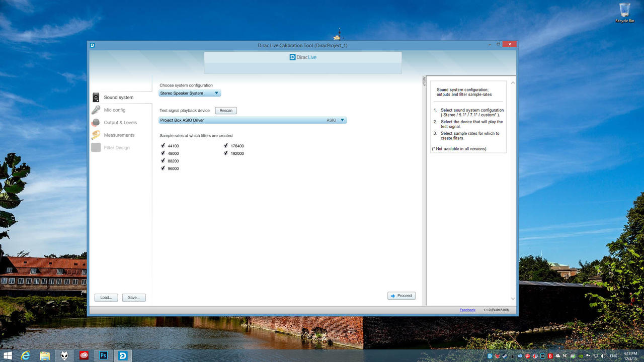Image resolution: width=644 pixels, height=362 pixels.
Task: Click the Save... button
Action: [x=134, y=298]
